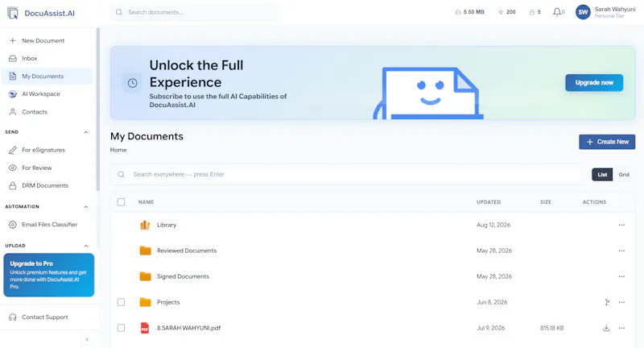Image resolution: width=644 pixels, height=348 pixels.
Task: Open AI Workspace from the sidebar
Action: [x=47, y=94]
